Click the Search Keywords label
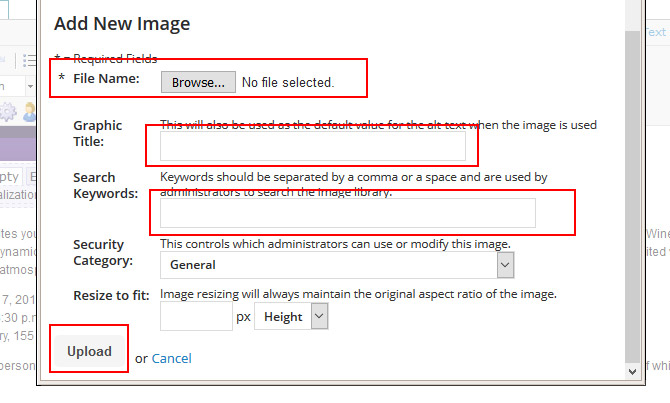670x403 pixels. [105, 185]
